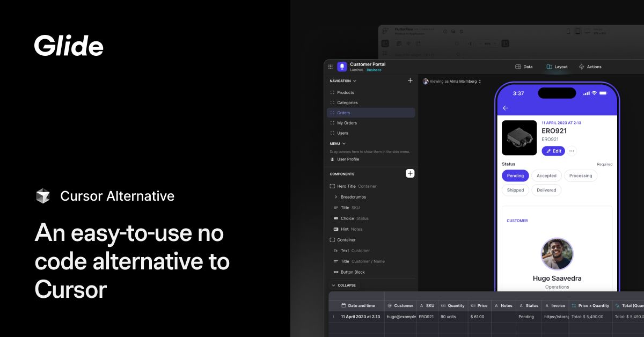644x337 pixels.
Task: Click the purple Customer Portal app icon
Action: pyautogui.click(x=342, y=67)
